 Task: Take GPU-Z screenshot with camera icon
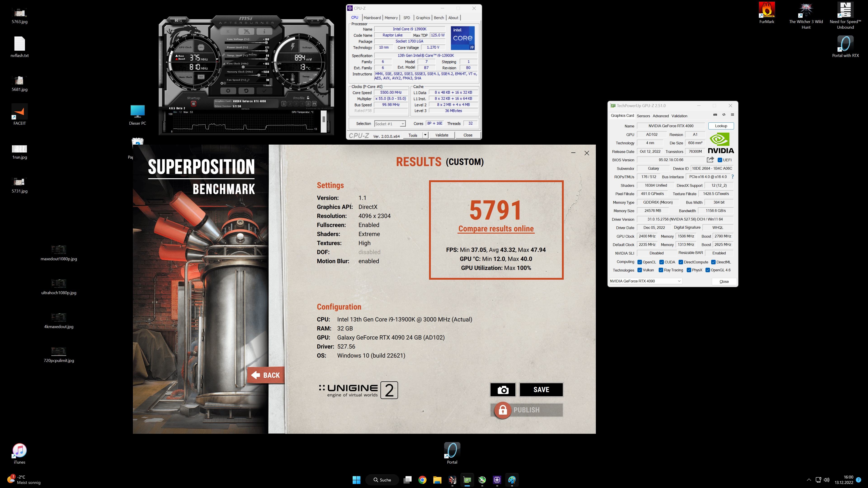[x=715, y=115]
